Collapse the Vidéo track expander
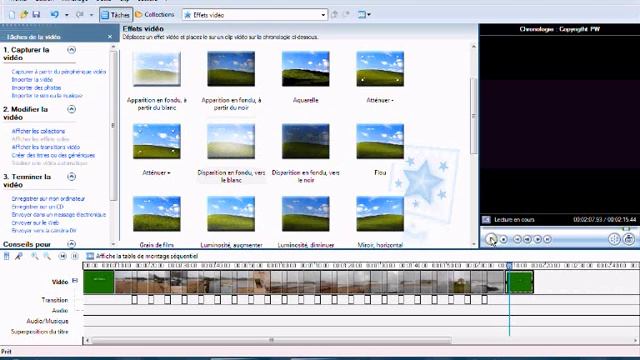This screenshot has width=640, height=360. pos(75,280)
